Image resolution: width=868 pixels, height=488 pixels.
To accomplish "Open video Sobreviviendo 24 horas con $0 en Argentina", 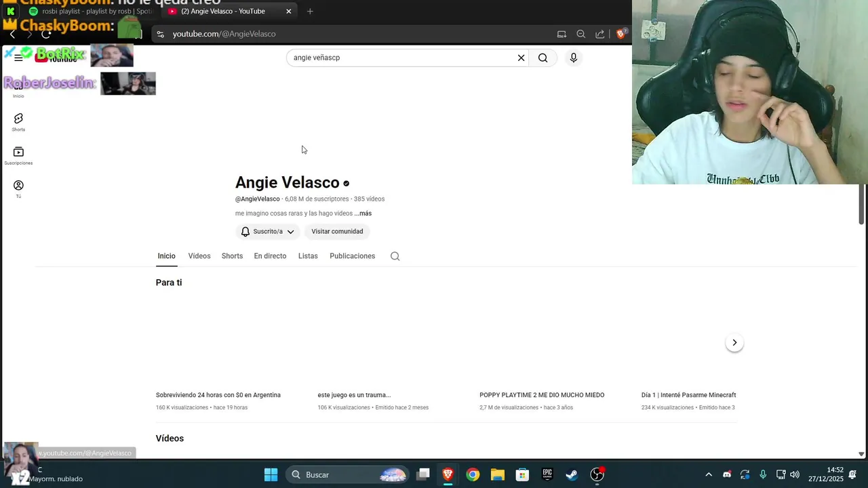I will click(218, 395).
